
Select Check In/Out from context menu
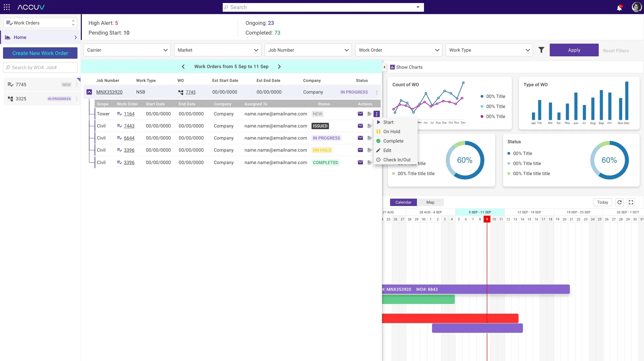pyautogui.click(x=396, y=160)
